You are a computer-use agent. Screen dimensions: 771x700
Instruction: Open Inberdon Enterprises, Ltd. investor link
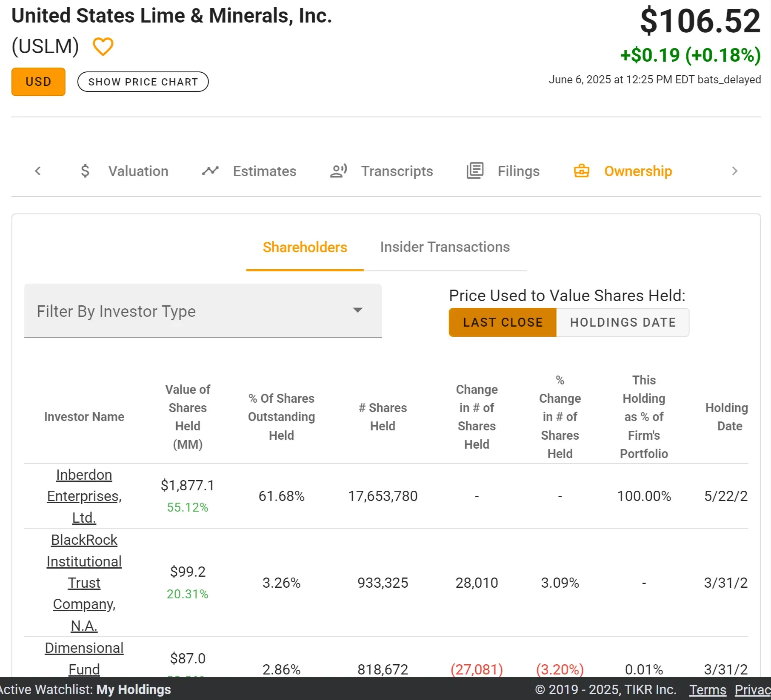(84, 496)
